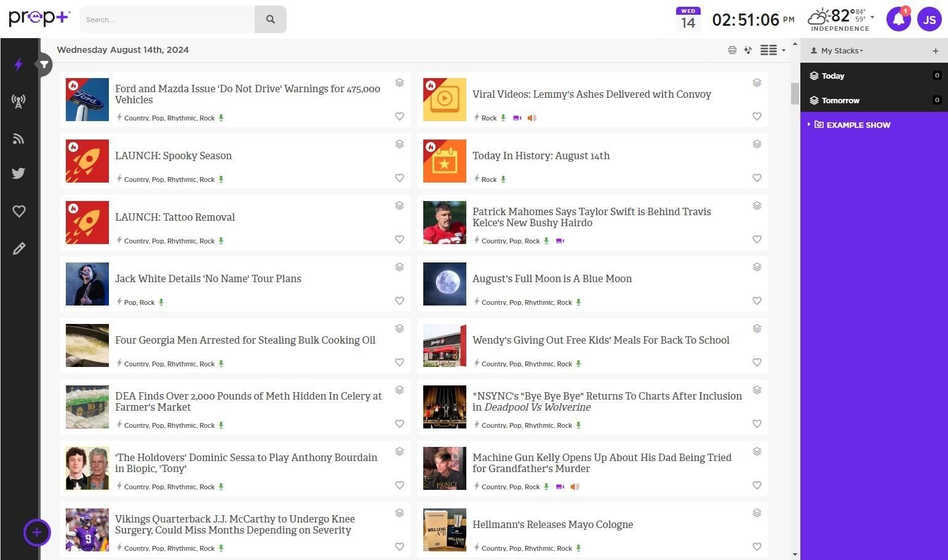
Task: Click the notifications bell icon
Action: pos(898,20)
